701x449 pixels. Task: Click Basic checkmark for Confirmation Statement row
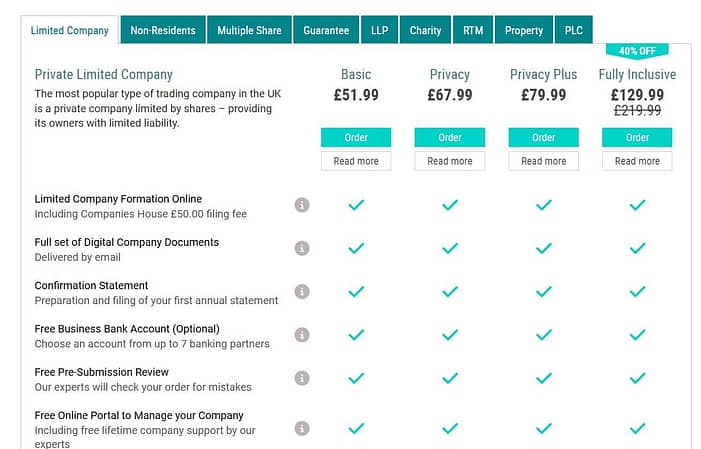356,292
